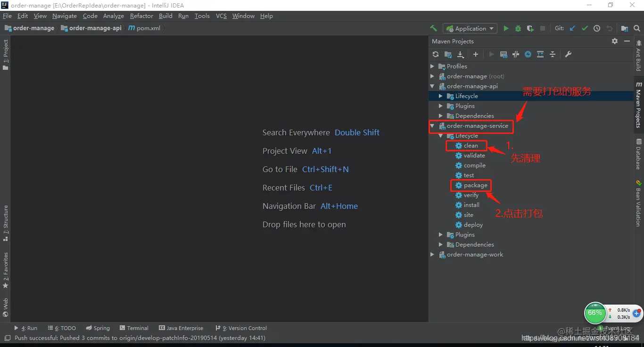Expand Dependencies under order-manage-api

[x=441, y=116]
